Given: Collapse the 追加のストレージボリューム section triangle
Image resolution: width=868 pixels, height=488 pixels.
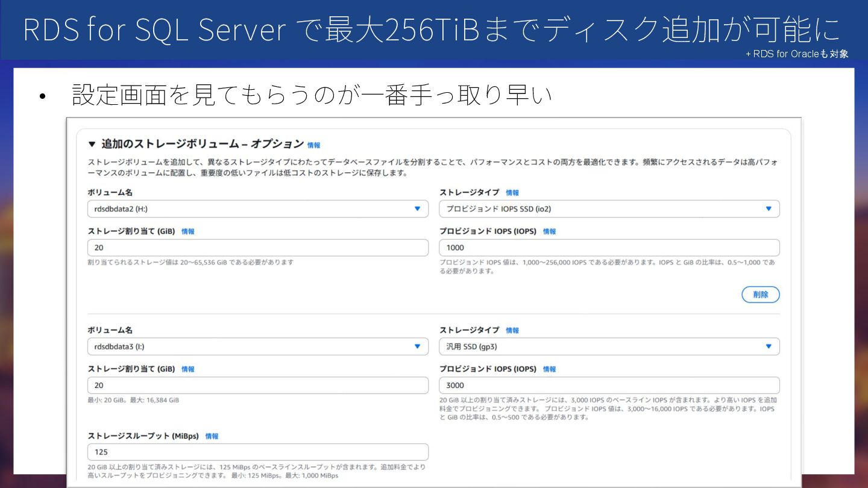Looking at the screenshot, I should 92,144.
